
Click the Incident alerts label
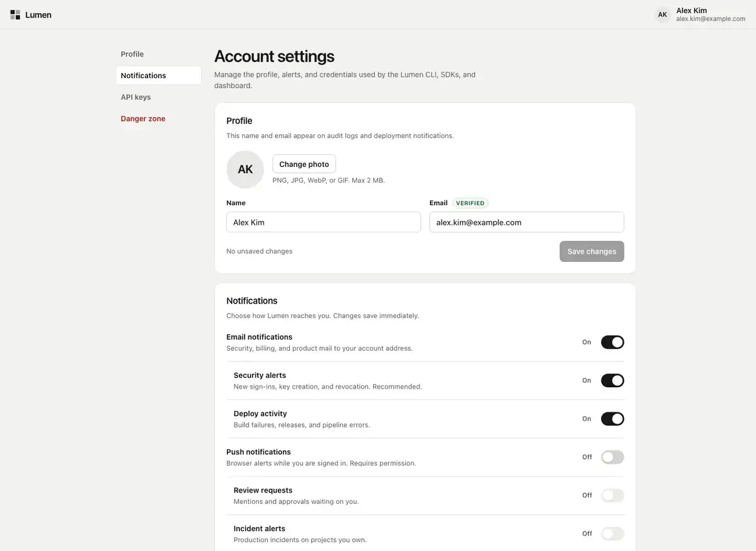pyautogui.click(x=260, y=529)
